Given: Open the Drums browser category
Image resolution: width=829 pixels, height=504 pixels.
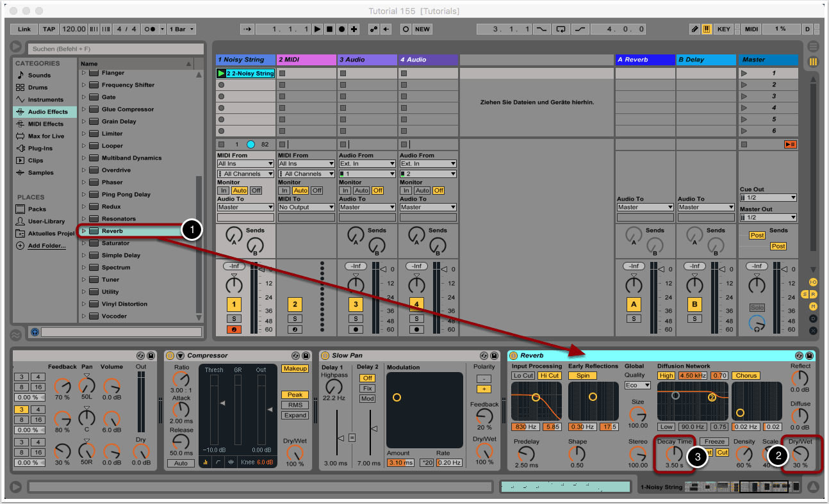Looking at the screenshot, I should (37, 87).
